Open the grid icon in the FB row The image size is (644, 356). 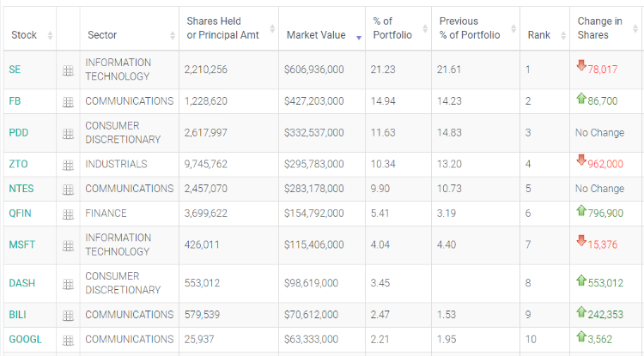click(68, 102)
